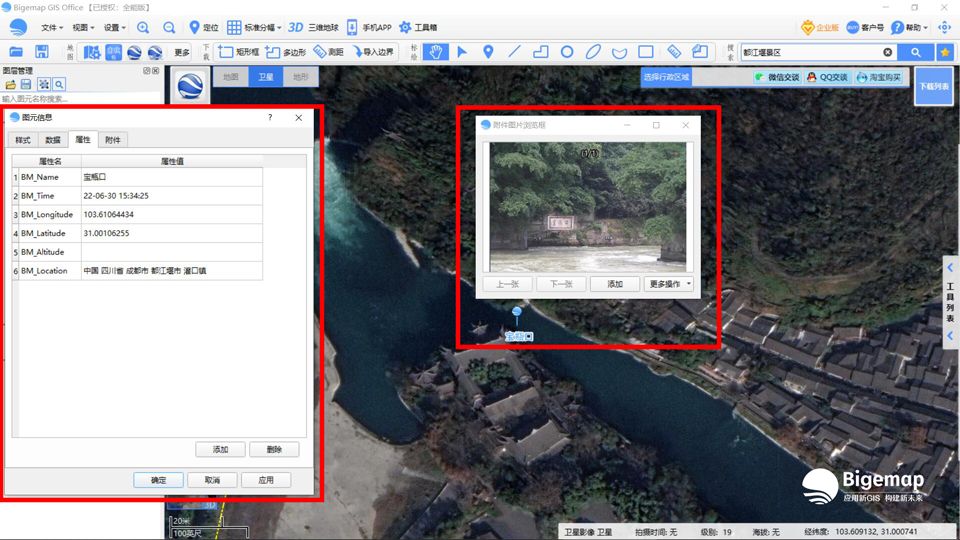Select the first blue globe map source

pyautogui.click(x=135, y=52)
